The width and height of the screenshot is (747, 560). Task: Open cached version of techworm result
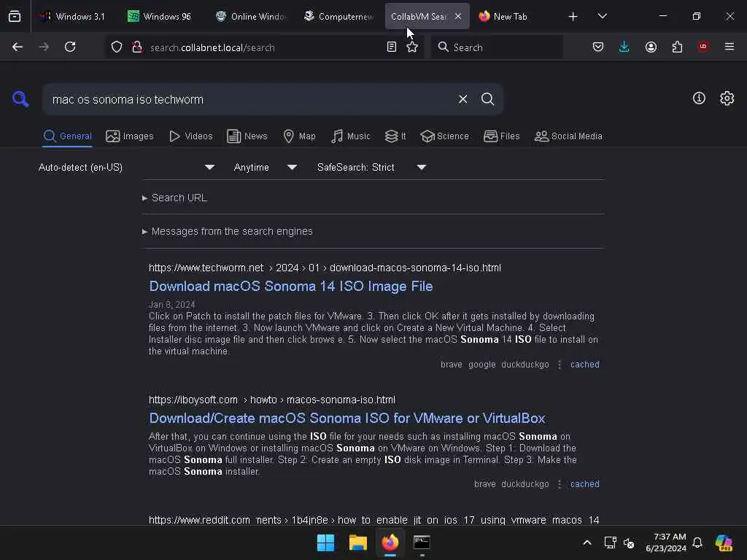(x=584, y=365)
